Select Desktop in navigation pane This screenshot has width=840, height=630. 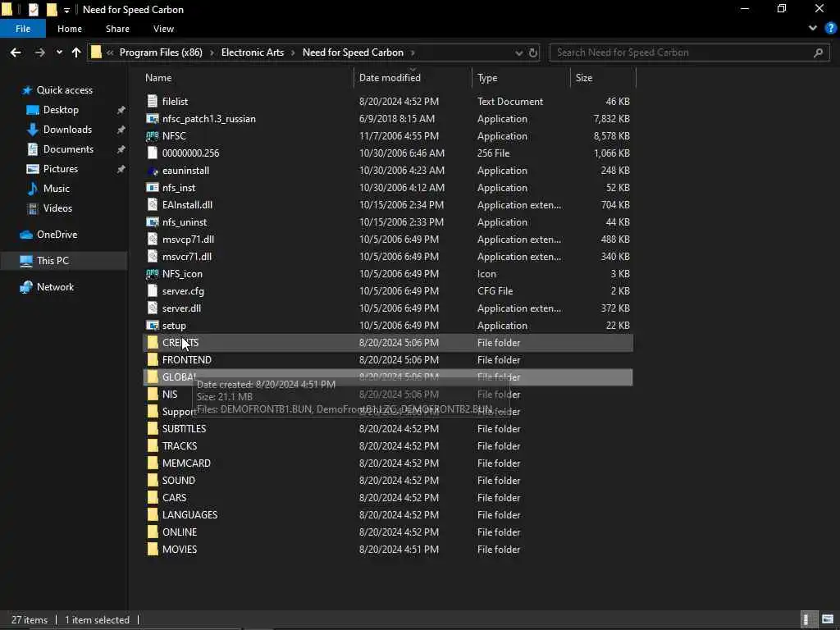point(61,110)
